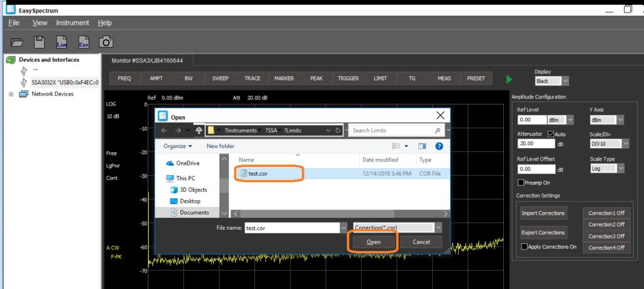This screenshot has width=644, height=289.
Task: Click the camera screenshot icon
Action: tap(106, 42)
